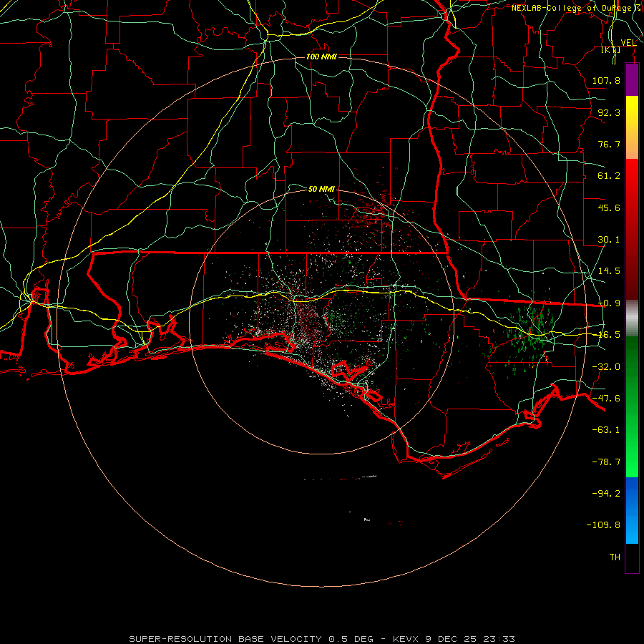Pick the purple segment of velocity color bar
The height and width of the screenshot is (644, 644).
pos(632,79)
